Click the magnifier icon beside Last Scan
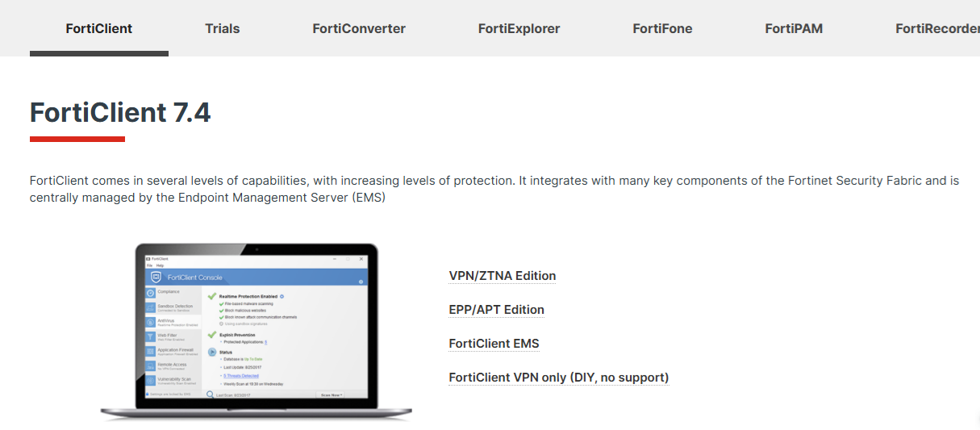Screen dimensions: 980x430 point(210,395)
